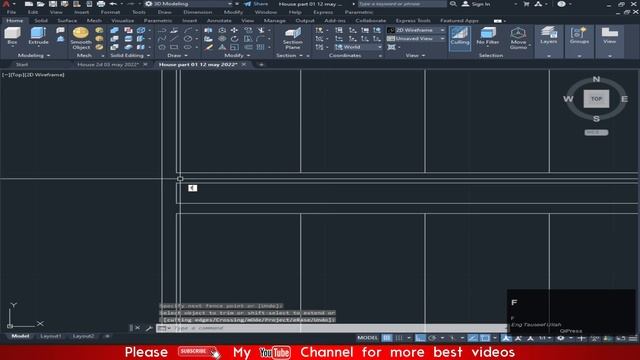Click the WCS button below ViewCube
The width and height of the screenshot is (640, 360).
(x=596, y=133)
